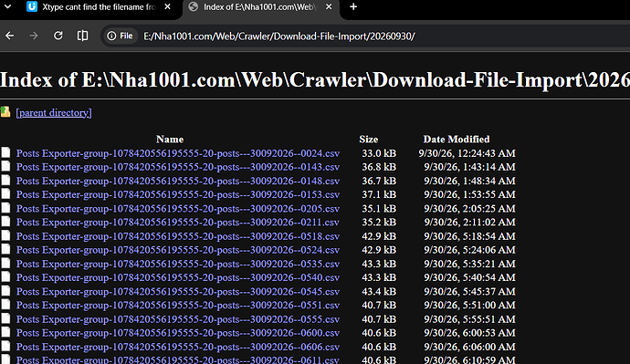Click the date 9/30/26, 2:05:25 AM

pyautogui.click(x=469, y=209)
